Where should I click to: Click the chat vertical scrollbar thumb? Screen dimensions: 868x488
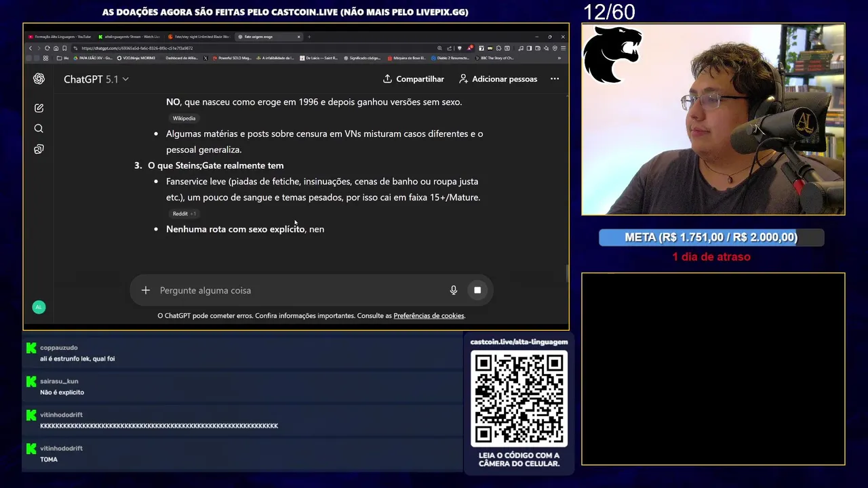[x=567, y=274]
